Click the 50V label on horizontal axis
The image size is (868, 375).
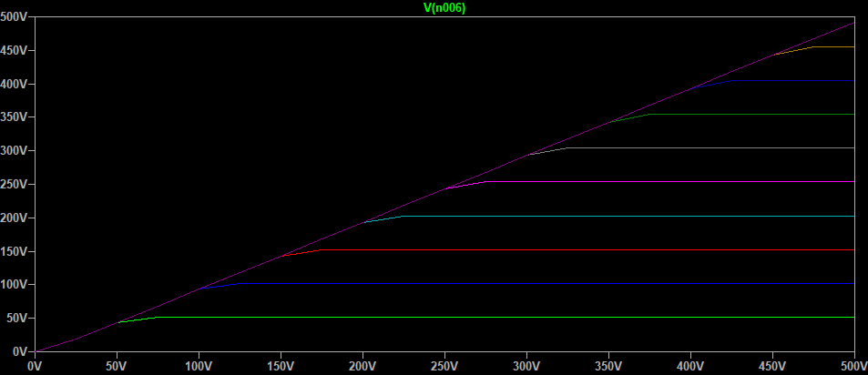pyautogui.click(x=117, y=366)
